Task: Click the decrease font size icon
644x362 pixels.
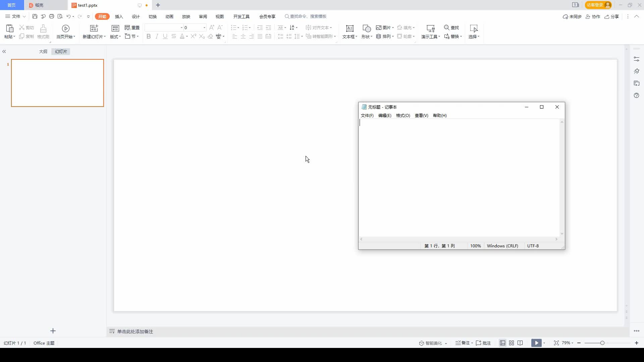Action: pyautogui.click(x=220, y=27)
